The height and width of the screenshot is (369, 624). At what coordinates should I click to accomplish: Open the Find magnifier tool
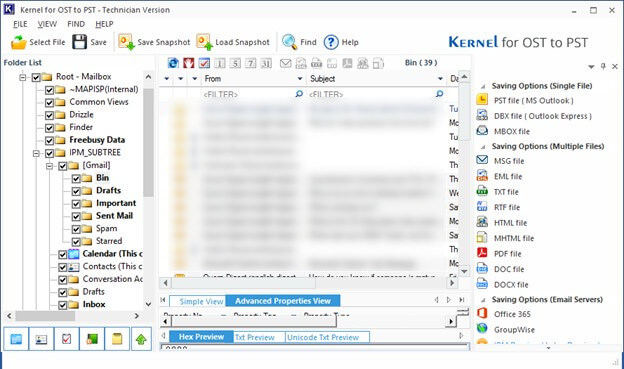(x=289, y=42)
